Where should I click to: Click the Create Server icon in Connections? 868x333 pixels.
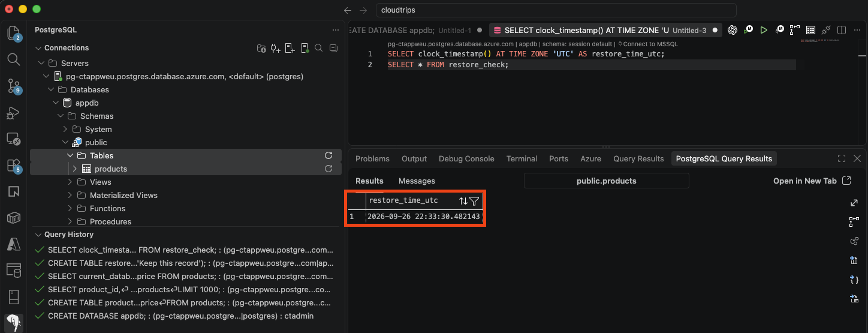(x=290, y=48)
